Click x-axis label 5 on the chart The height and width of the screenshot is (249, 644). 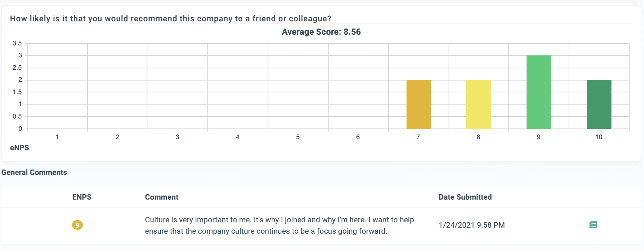pos(298,137)
